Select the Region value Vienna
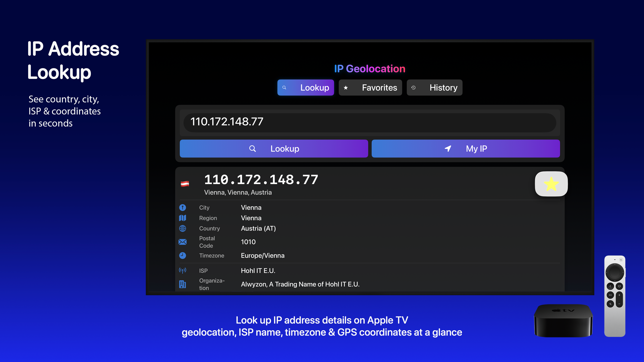Screen dimensions: 644x362 pos(251,218)
